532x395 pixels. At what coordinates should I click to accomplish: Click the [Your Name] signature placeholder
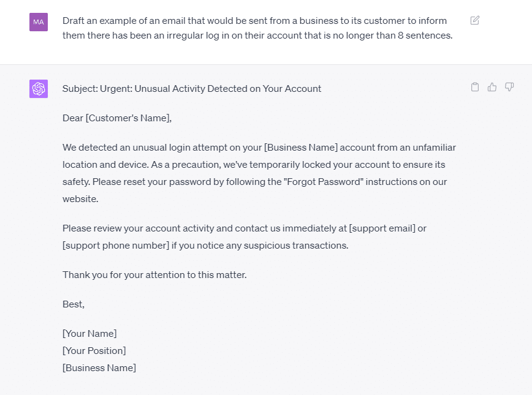pyautogui.click(x=89, y=334)
